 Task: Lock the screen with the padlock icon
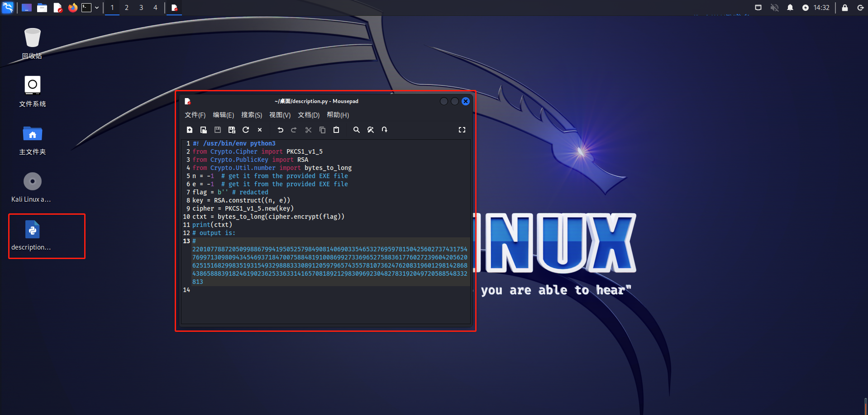click(x=845, y=8)
